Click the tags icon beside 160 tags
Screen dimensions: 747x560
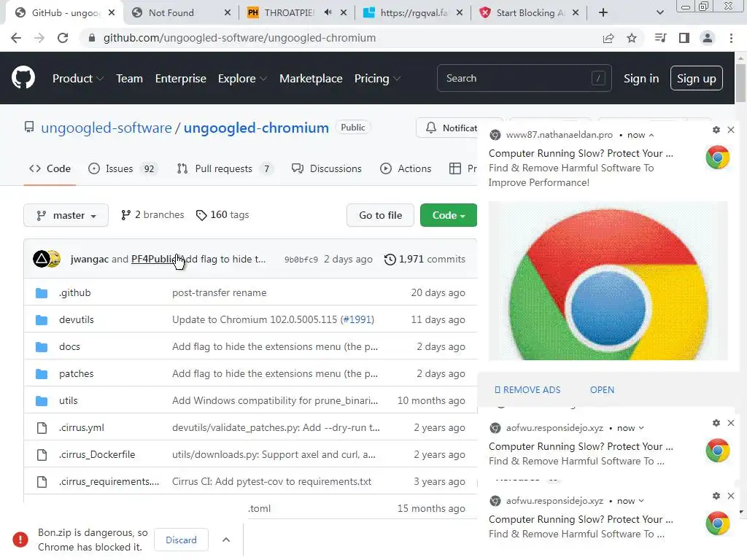pos(201,215)
